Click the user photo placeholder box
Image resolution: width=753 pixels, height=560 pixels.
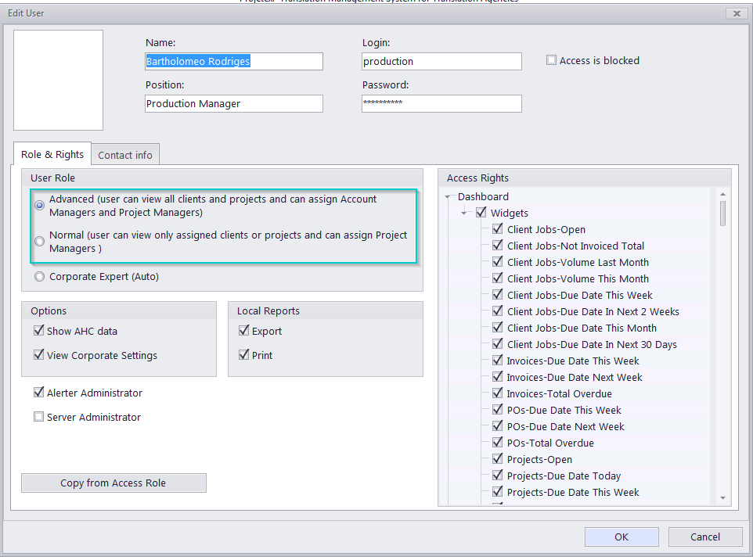[x=58, y=80]
